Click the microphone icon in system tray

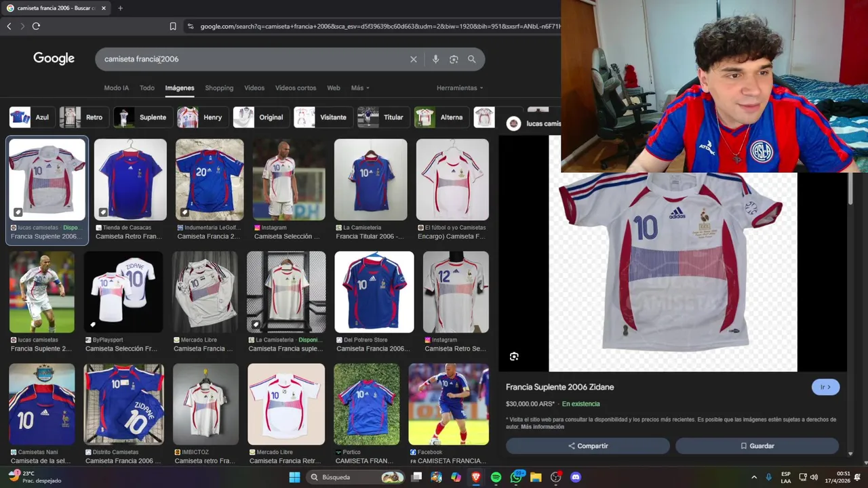[x=768, y=477]
